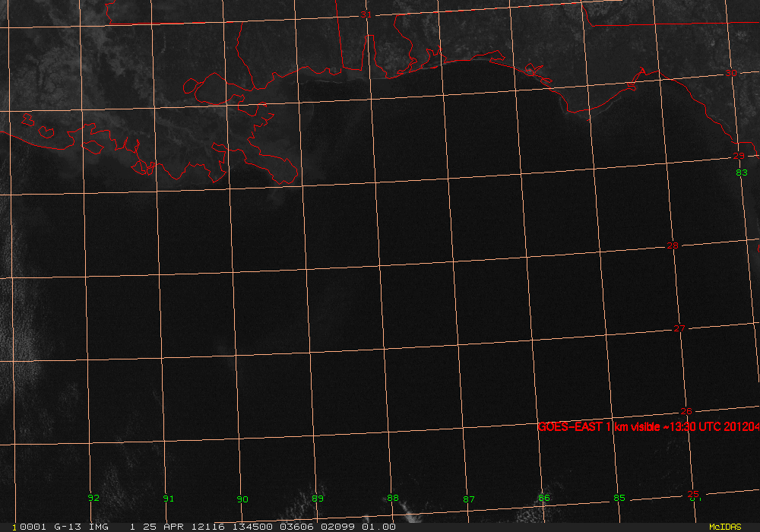
Task: Click the red latitude label 28
Action: 673,245
